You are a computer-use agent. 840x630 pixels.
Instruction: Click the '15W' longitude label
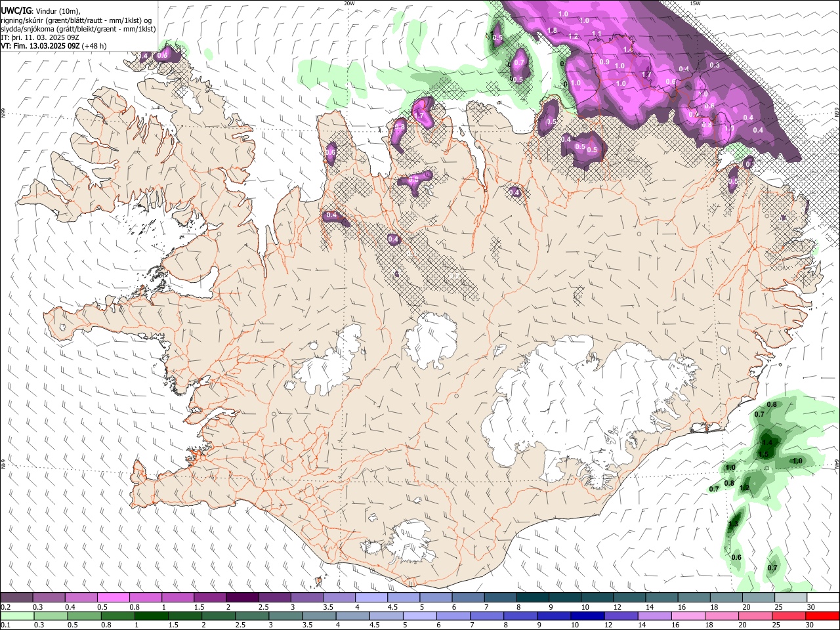(696, 3)
